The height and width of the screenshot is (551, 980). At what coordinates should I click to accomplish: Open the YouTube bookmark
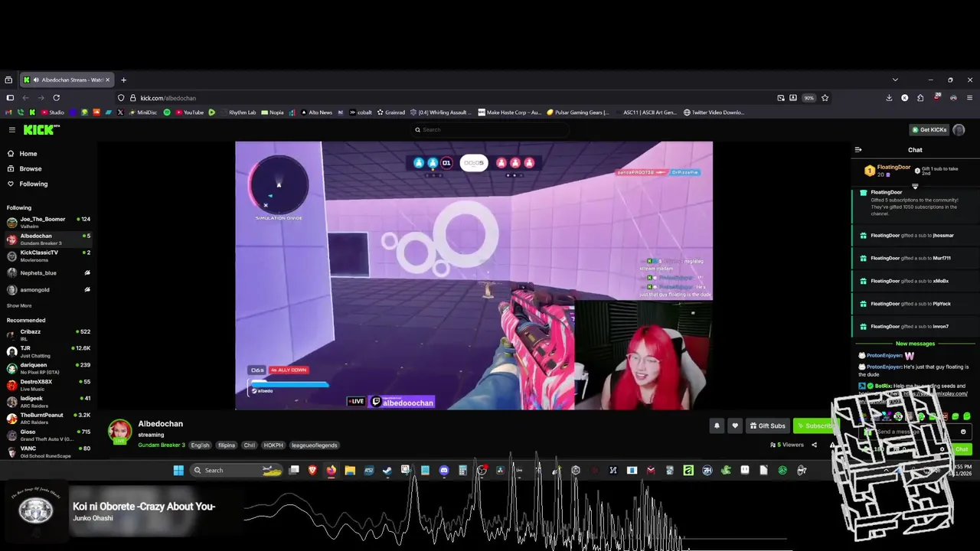(x=190, y=112)
